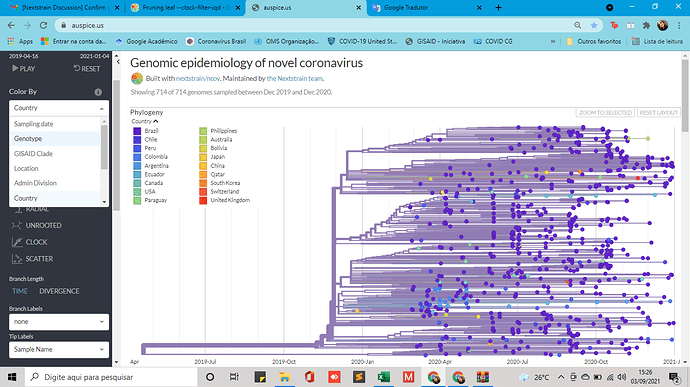Click United Kingdom legend swatch

tap(203, 200)
